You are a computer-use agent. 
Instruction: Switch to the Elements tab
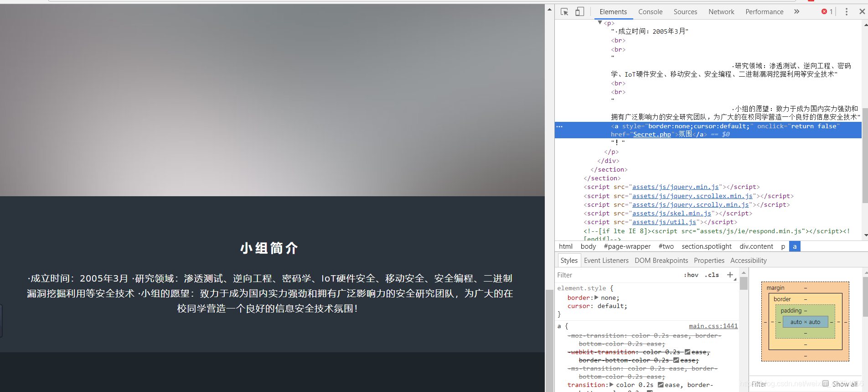(613, 12)
